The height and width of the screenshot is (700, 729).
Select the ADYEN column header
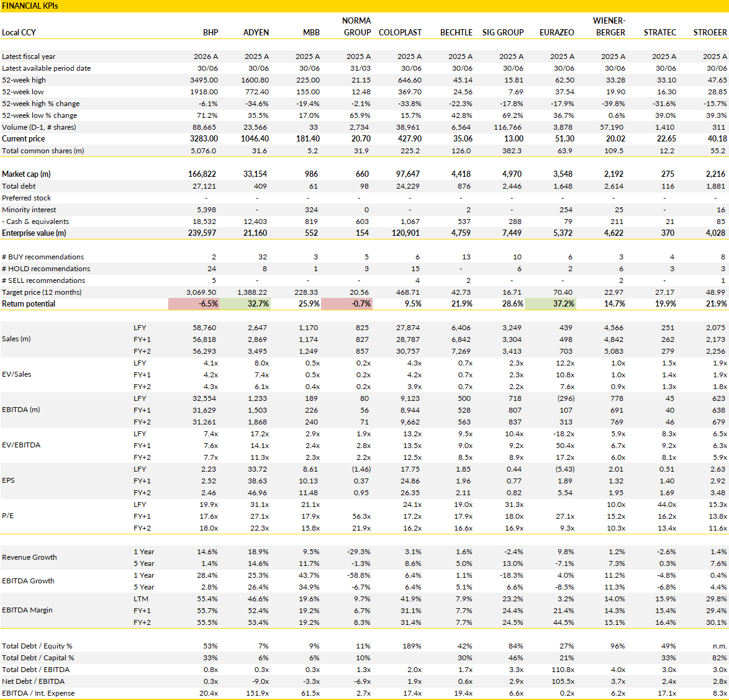[x=256, y=32]
